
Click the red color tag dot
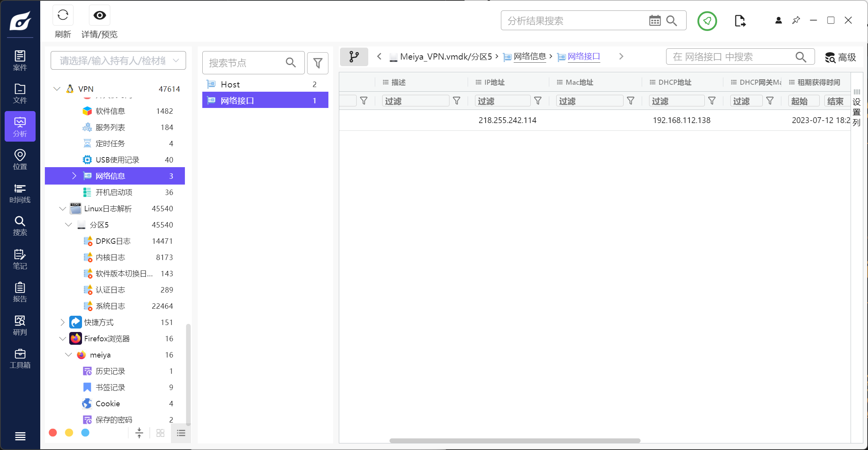[53, 433]
